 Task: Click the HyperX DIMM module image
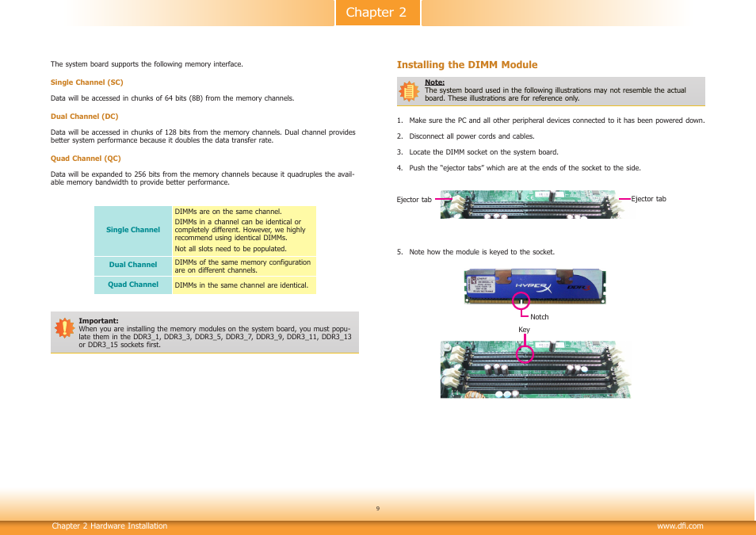535,287
